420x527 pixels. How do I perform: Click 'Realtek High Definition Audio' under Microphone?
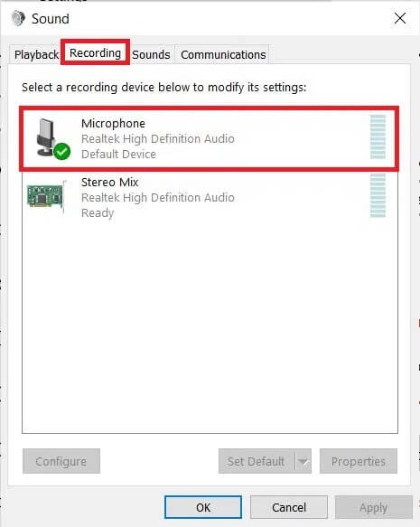[x=158, y=139]
